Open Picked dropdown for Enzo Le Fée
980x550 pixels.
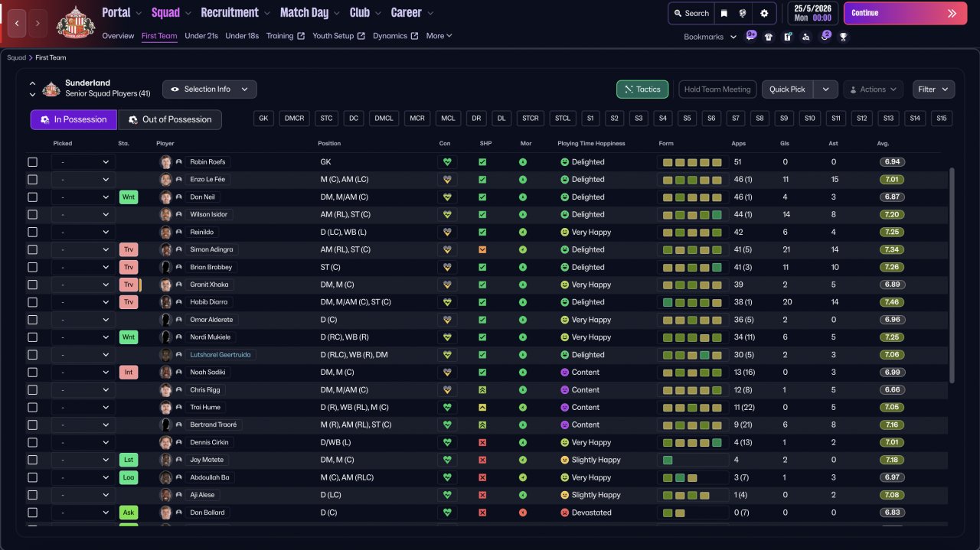click(83, 180)
